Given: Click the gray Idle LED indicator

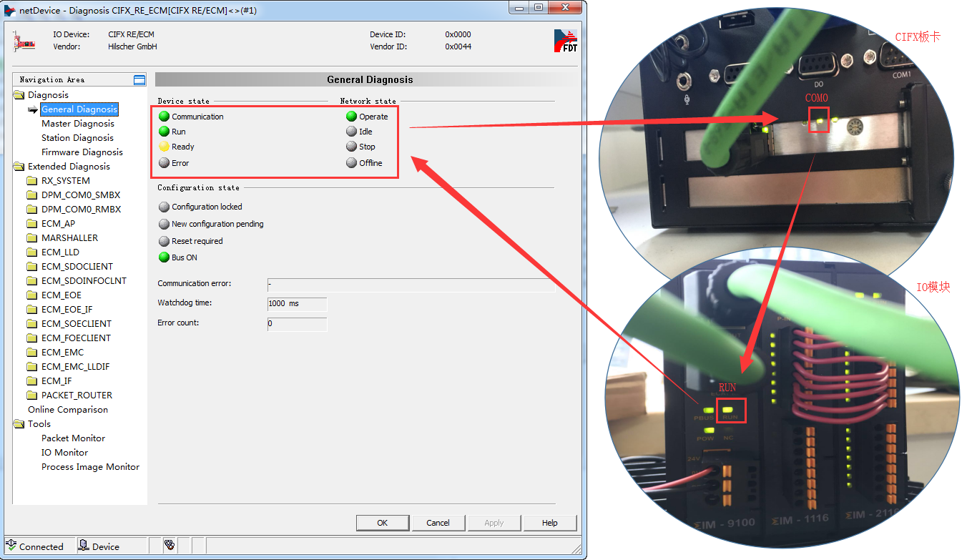Looking at the screenshot, I should point(351,132).
